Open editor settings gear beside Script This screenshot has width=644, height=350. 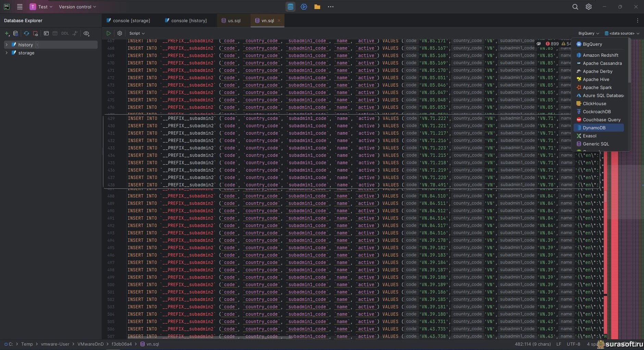tap(120, 34)
